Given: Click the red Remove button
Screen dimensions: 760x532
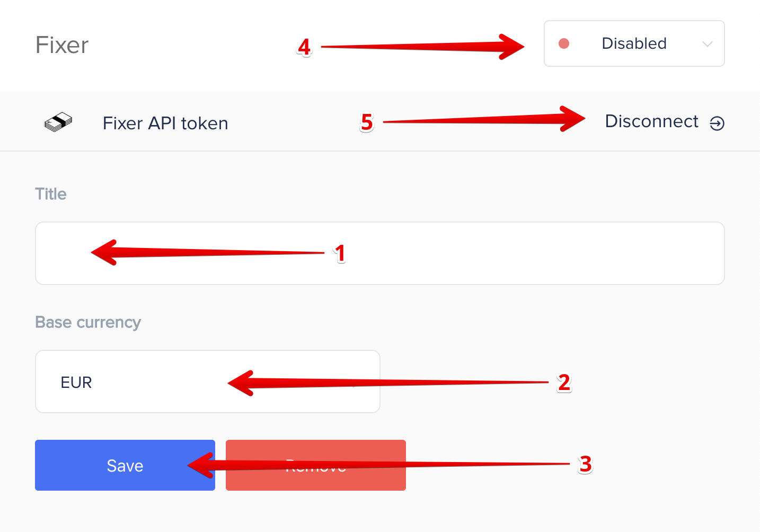Looking at the screenshot, I should click(x=316, y=465).
